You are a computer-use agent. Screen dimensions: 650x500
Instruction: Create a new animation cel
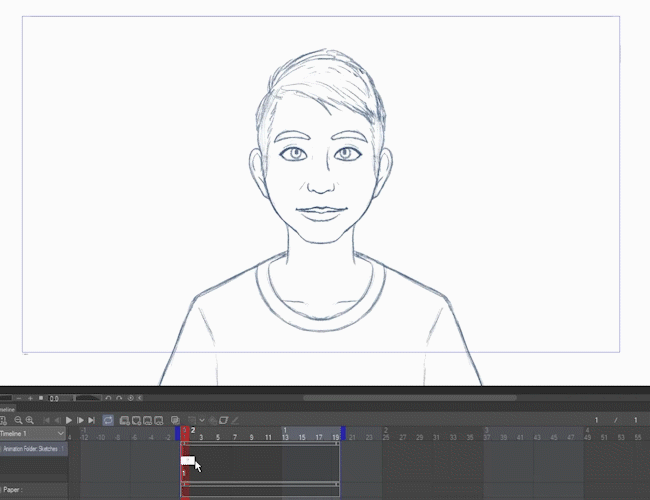click(135, 420)
